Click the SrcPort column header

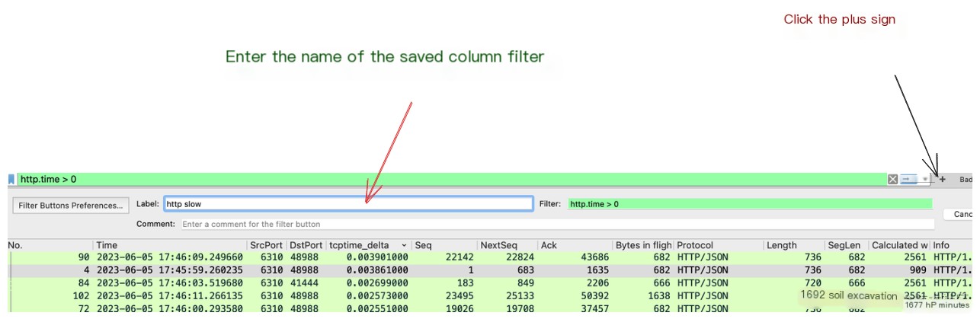pos(265,245)
